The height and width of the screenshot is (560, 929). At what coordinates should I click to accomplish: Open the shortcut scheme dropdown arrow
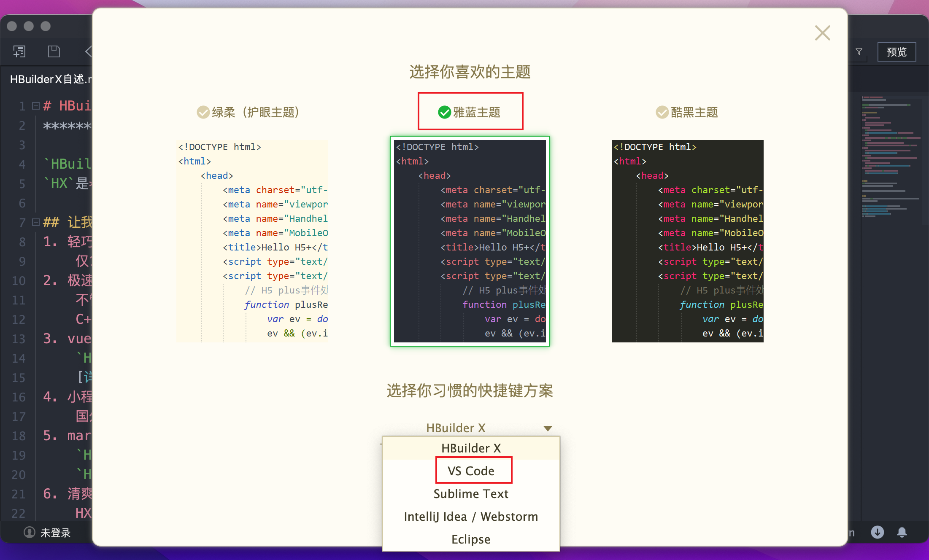pyautogui.click(x=547, y=428)
